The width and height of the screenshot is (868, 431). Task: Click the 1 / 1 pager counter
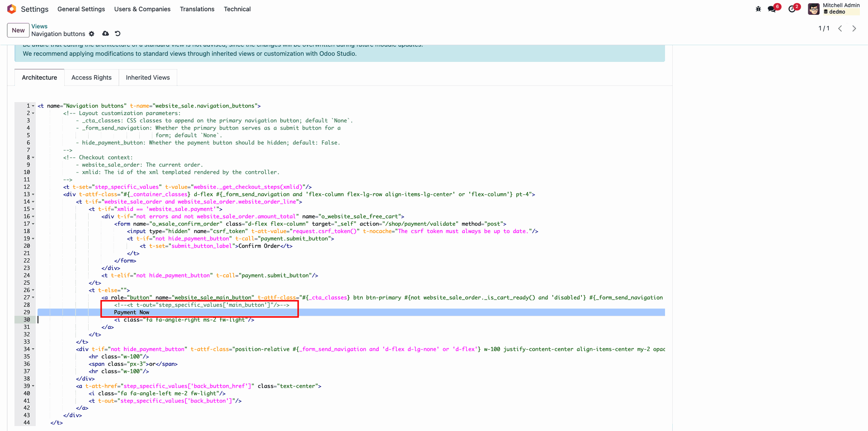point(824,28)
